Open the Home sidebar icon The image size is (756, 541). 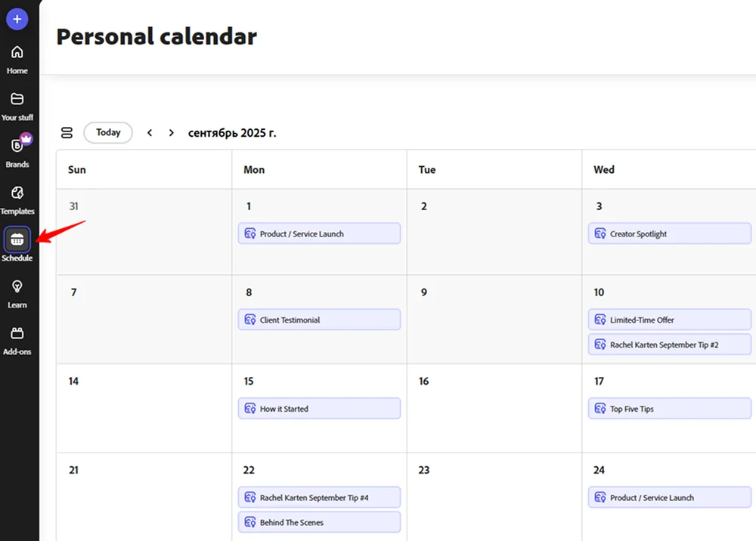tap(17, 53)
